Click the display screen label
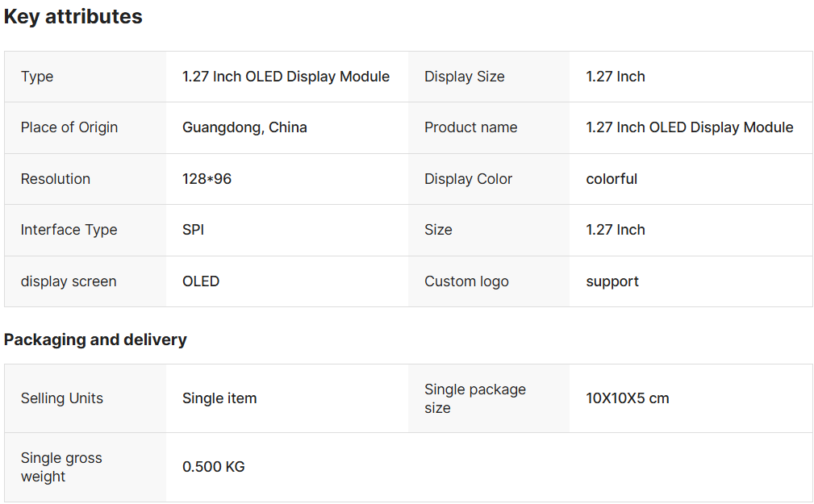Screen dimensions: 814x504 (69, 281)
